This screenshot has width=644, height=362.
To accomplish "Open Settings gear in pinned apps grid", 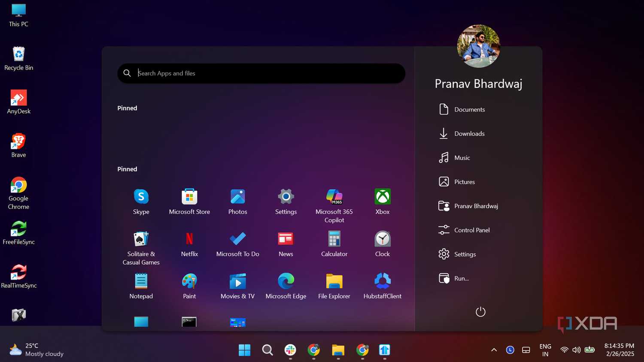I will (286, 202).
